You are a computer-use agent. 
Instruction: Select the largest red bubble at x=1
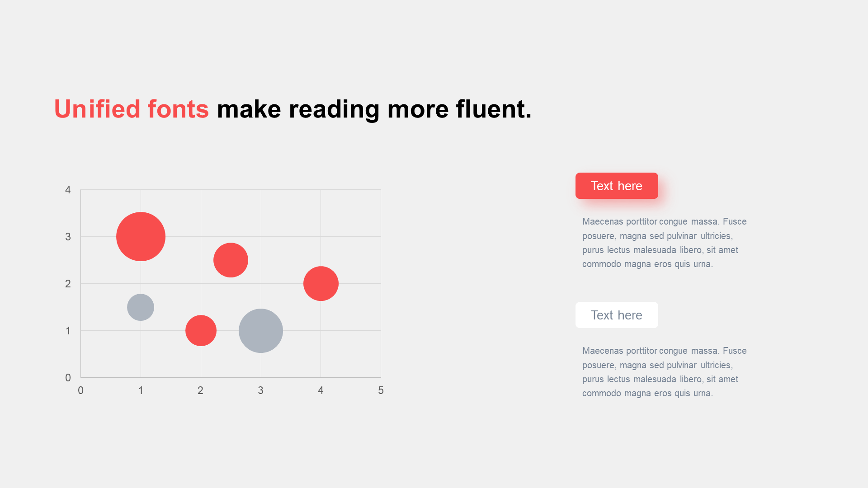click(x=141, y=236)
